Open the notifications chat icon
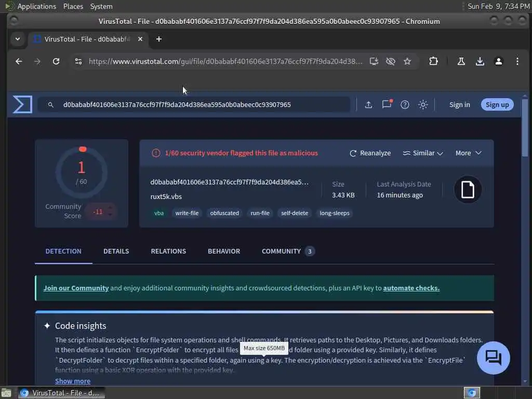This screenshot has height=399, width=532. pos(387,104)
